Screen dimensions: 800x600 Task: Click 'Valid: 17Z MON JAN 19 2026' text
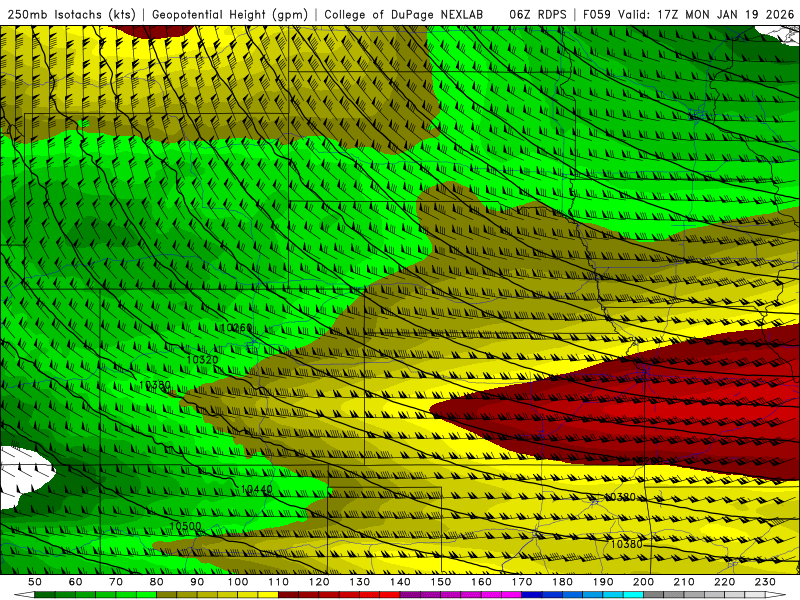pos(706,15)
